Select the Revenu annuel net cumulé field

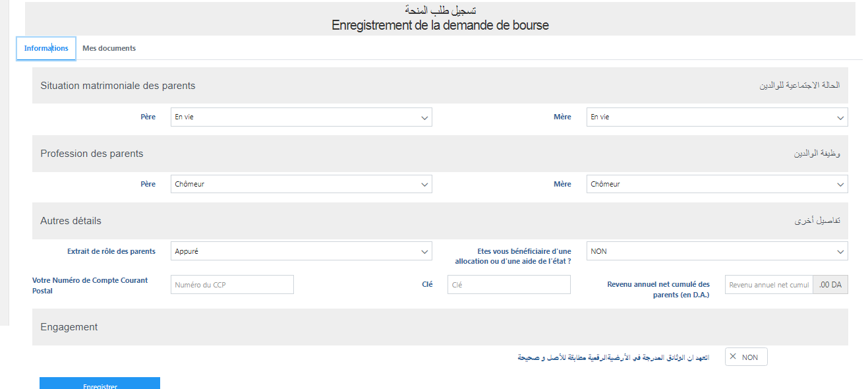768,285
